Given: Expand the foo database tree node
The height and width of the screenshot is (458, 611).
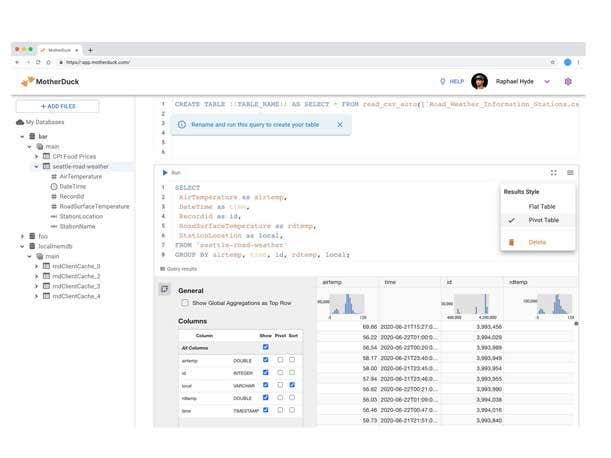Looking at the screenshot, I should click(22, 237).
